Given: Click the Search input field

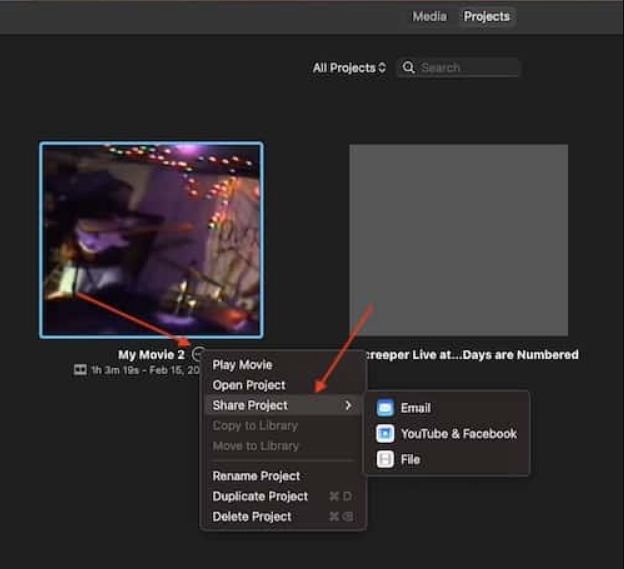Looking at the screenshot, I should (x=458, y=68).
